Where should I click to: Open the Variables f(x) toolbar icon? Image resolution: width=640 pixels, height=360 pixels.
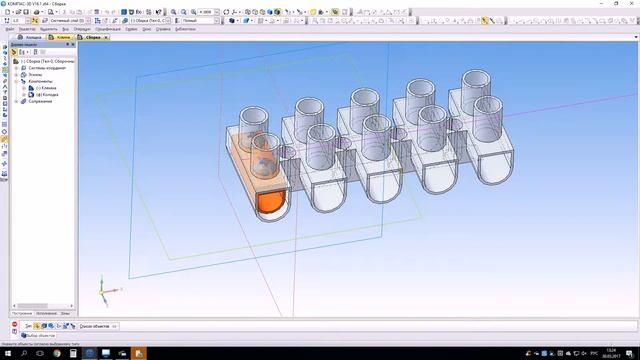tap(139, 12)
